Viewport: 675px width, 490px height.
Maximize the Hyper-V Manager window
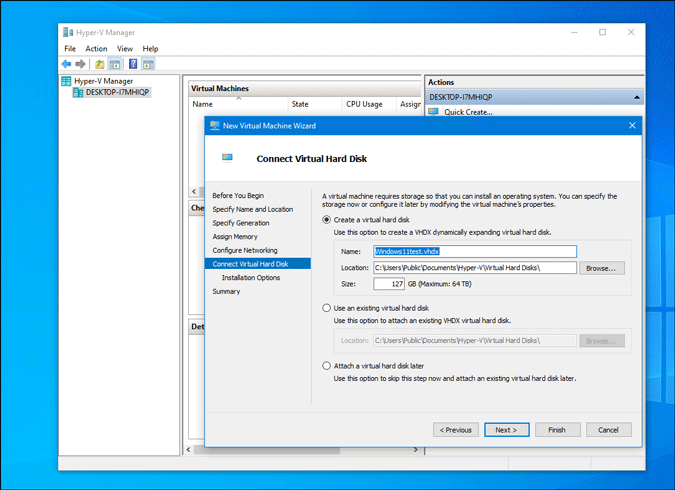(x=603, y=32)
